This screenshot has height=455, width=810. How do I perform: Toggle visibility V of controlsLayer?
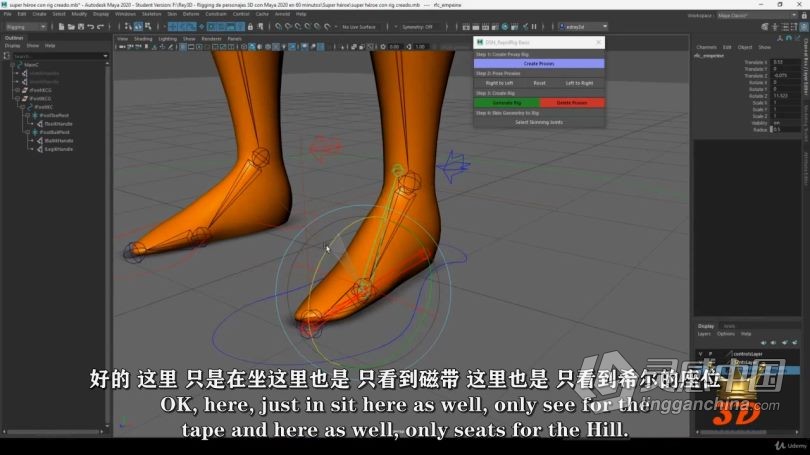[x=700, y=353]
